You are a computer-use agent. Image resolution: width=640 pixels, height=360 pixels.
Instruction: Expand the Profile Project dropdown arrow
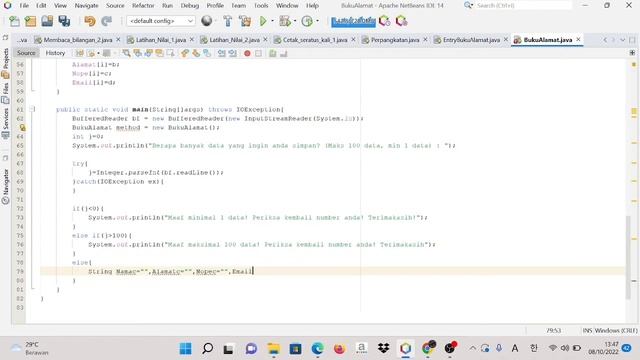point(317,21)
